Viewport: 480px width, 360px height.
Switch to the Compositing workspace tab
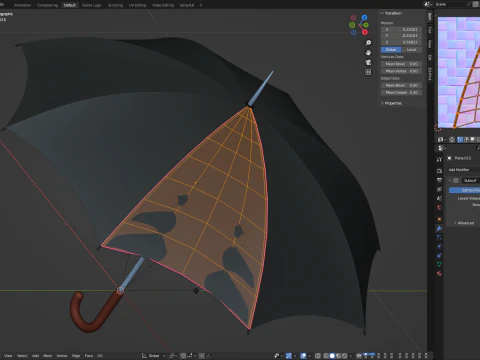(47, 5)
